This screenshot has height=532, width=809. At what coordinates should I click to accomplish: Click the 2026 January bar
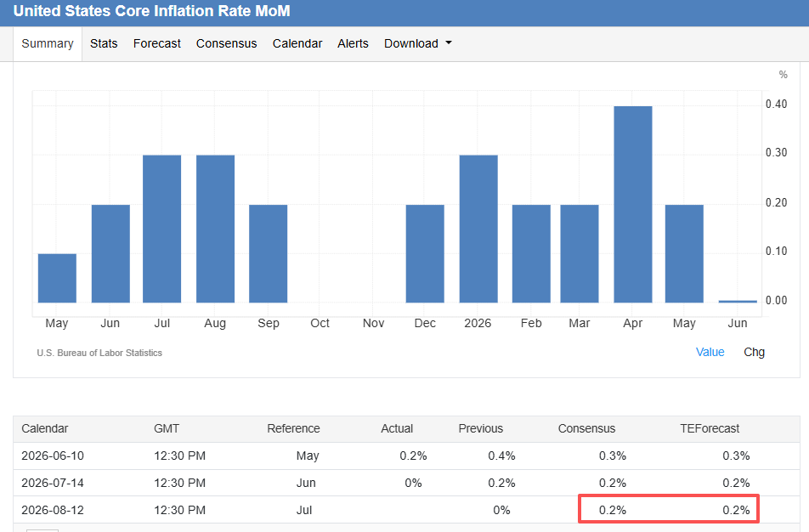coord(478,229)
